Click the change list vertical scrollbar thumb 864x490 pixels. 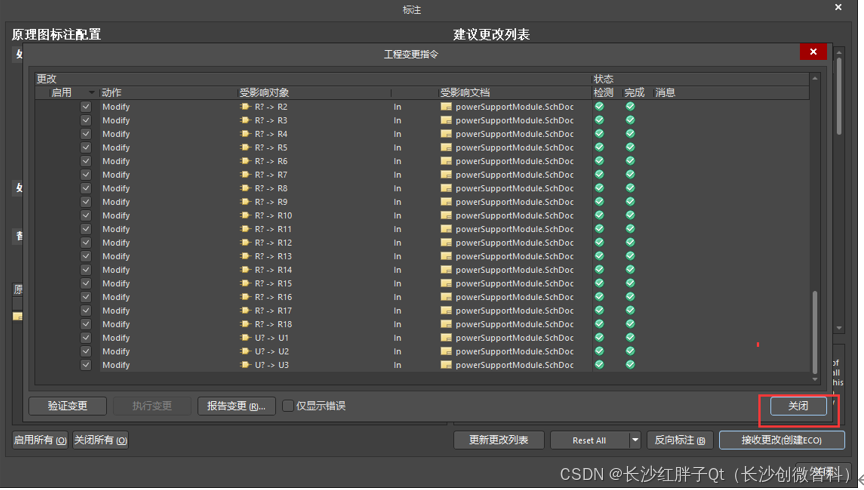click(814, 332)
